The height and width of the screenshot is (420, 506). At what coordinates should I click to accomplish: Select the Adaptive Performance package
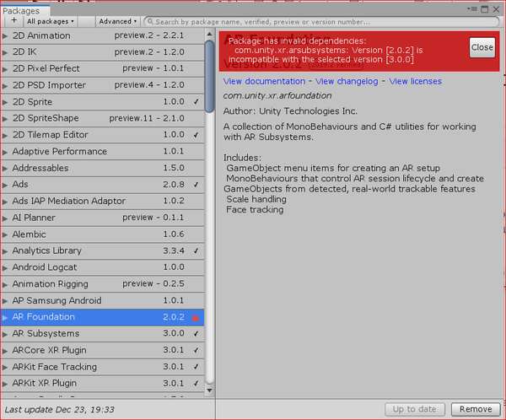[102, 152]
